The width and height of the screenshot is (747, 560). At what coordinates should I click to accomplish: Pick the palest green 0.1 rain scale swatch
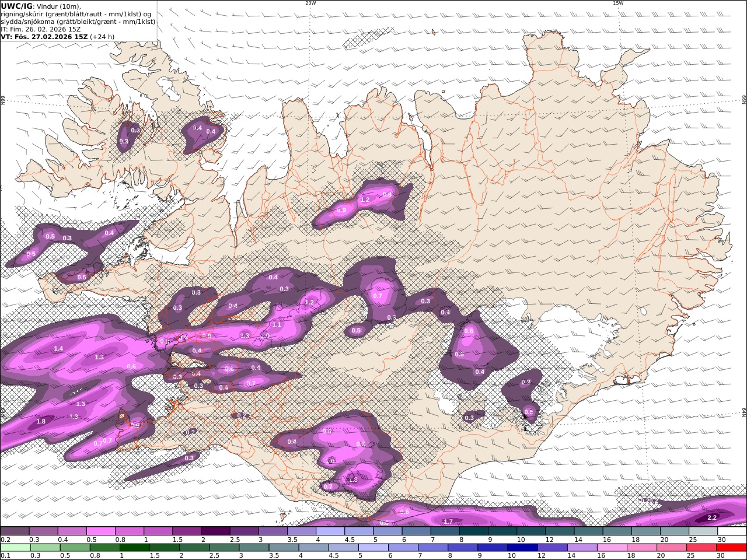coord(15,548)
